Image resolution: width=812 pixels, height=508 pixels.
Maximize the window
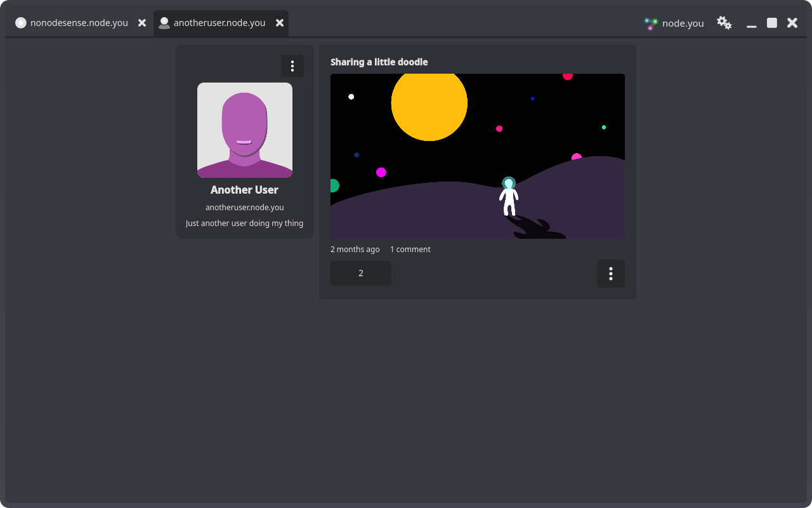772,23
